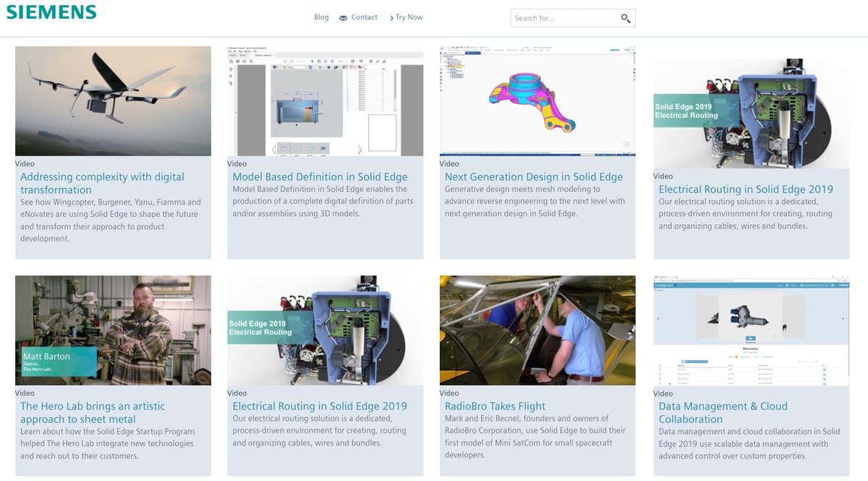Click description 'Data management and cloud collaboration in Solid Edge 2019'
The height and width of the screenshot is (481, 868).
pos(749,443)
